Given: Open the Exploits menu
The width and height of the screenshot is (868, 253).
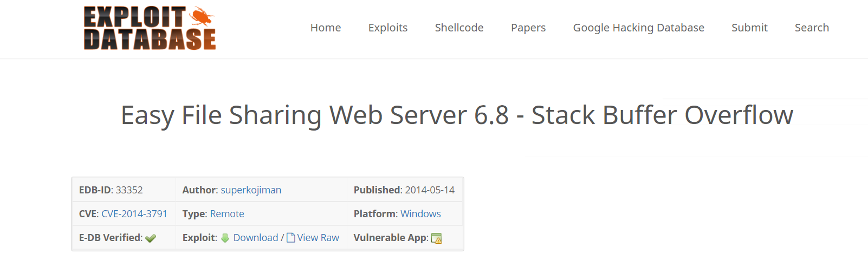Looking at the screenshot, I should pyautogui.click(x=388, y=28).
